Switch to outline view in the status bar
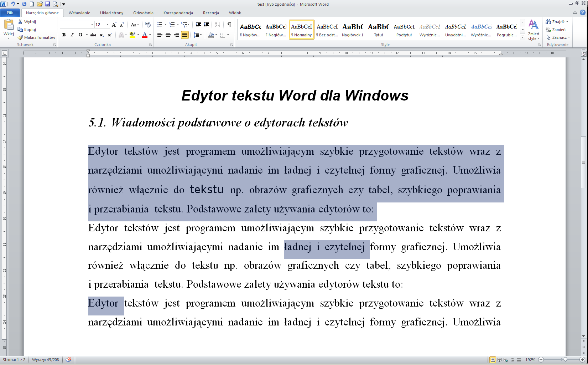Screen dimensions: 588x365 (x=512, y=360)
